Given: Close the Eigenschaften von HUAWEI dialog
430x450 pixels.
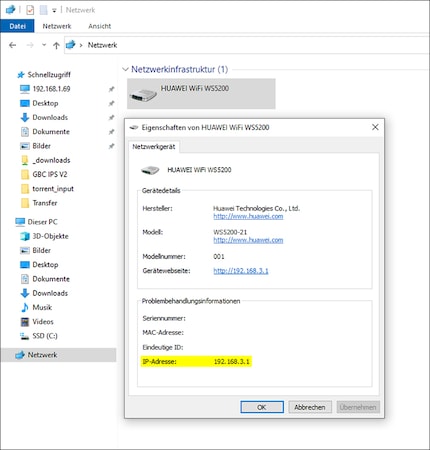Looking at the screenshot, I should click(375, 127).
